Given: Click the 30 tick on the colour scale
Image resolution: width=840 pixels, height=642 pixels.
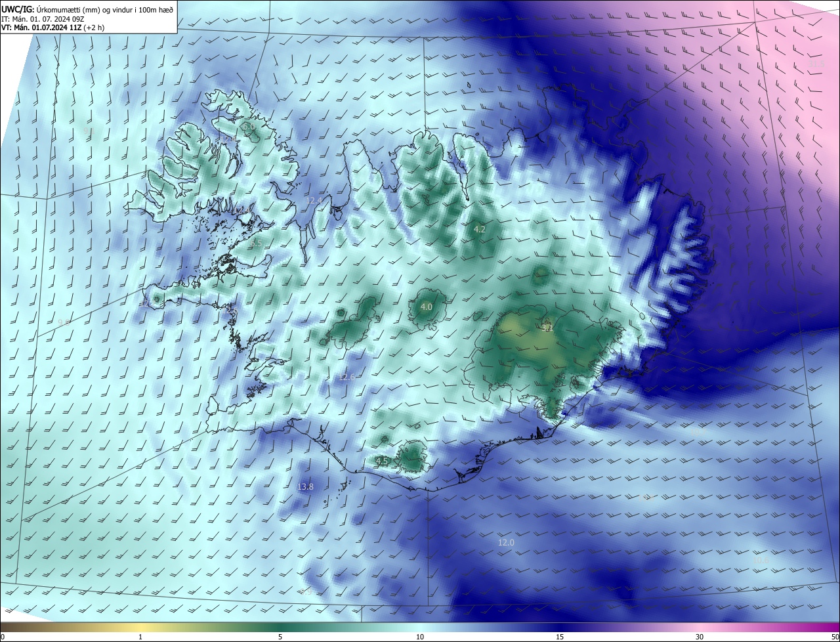Looking at the screenshot, I should (x=700, y=637).
